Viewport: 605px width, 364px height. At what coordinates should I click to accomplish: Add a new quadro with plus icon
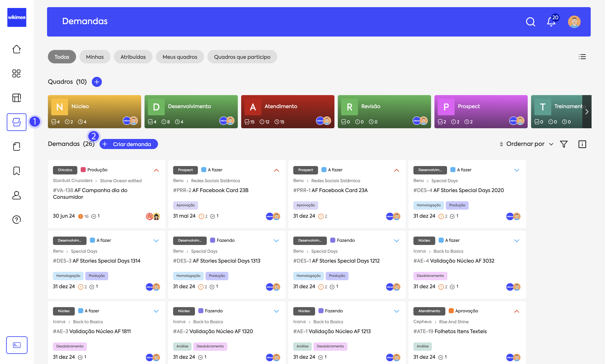click(97, 82)
